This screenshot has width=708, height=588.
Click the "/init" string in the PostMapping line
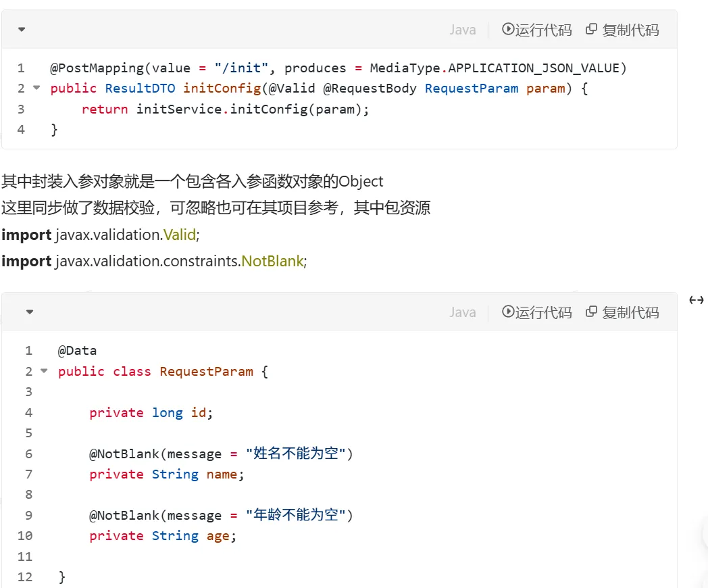click(242, 68)
